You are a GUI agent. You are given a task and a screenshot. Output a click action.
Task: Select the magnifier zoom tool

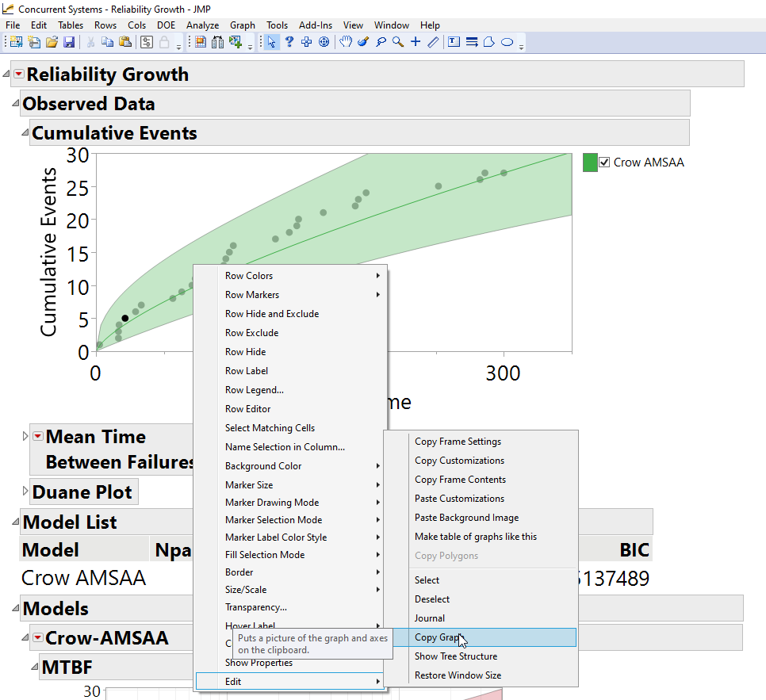coord(399,41)
